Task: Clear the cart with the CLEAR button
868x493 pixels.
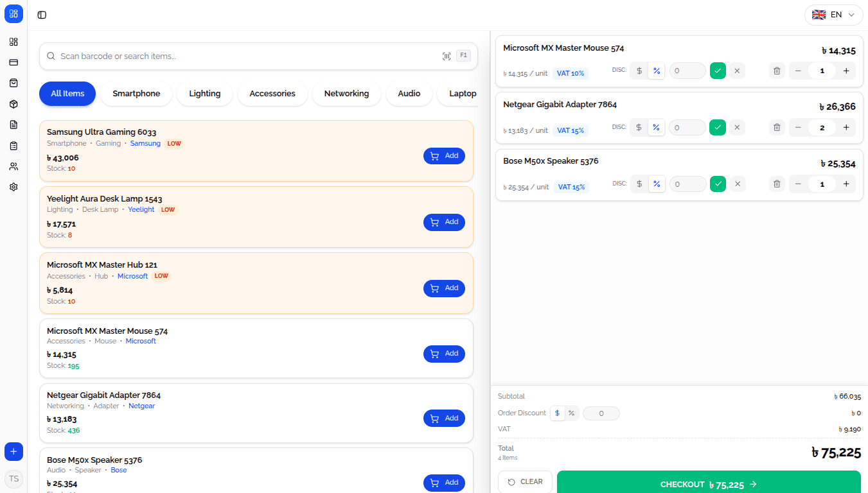Action: pos(525,482)
